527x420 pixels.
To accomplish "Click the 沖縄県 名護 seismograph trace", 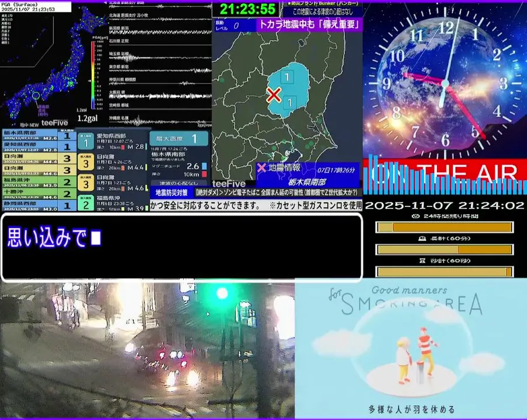I will tap(160, 121).
